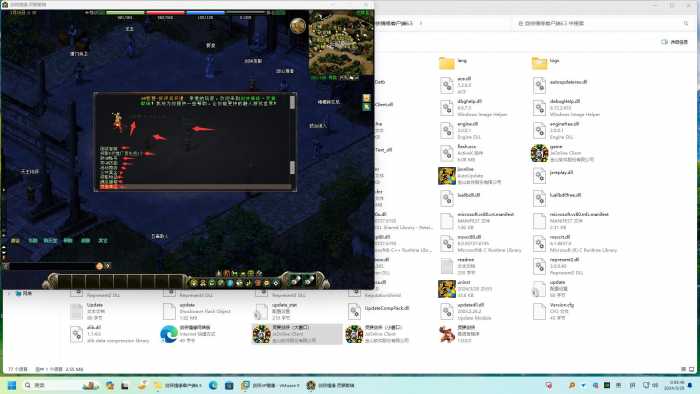Select the 小窗口 JxOnline Client launcher
700x394 pixels.
(x=377, y=334)
